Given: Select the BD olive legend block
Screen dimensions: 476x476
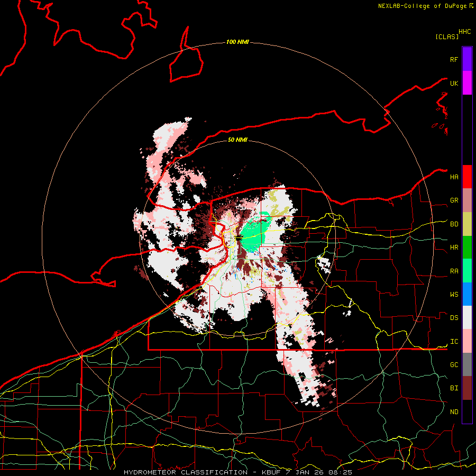Looking at the screenshot, I should pyautogui.click(x=467, y=224).
